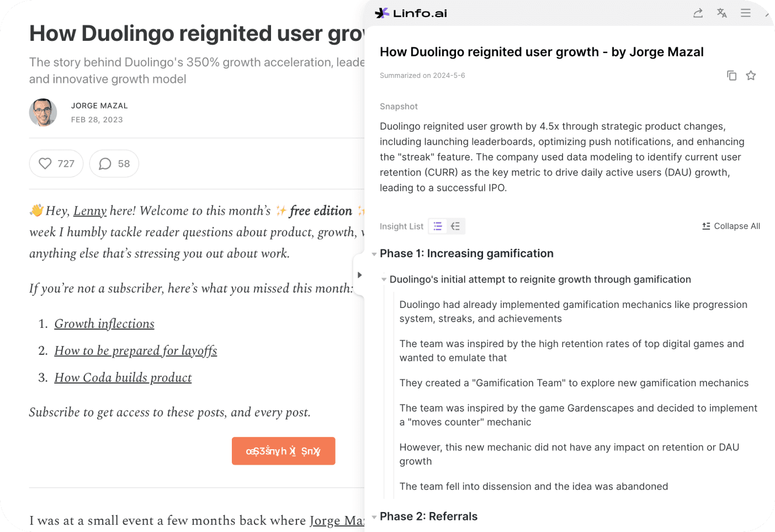This screenshot has width=775, height=532.
Task: Open the Growth inflections link
Action: pyautogui.click(x=104, y=324)
